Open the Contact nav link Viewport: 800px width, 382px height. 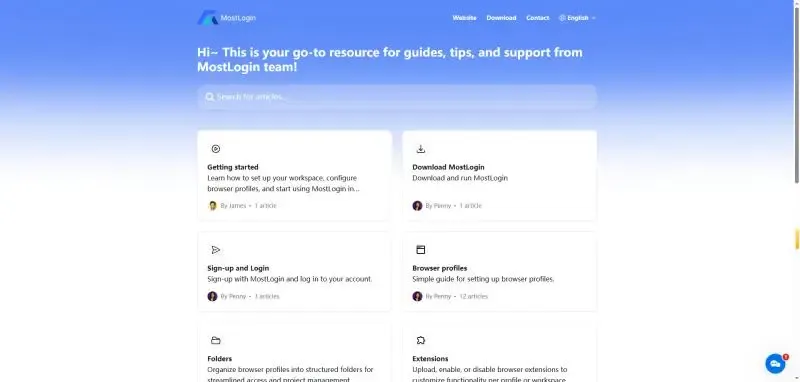(x=538, y=18)
